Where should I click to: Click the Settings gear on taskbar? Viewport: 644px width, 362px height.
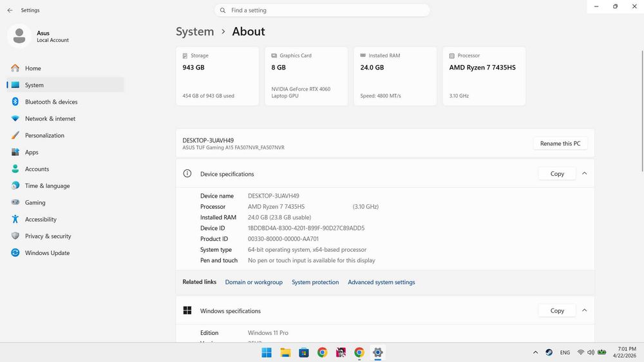[378, 352]
